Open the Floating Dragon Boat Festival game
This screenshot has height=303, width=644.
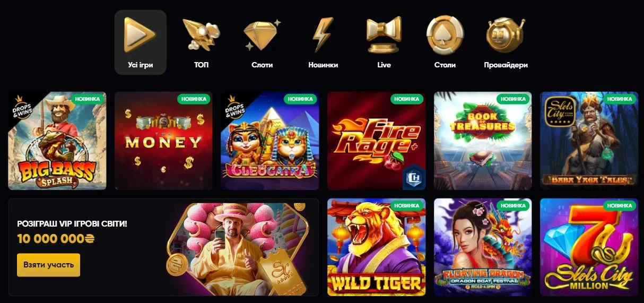coord(483,247)
